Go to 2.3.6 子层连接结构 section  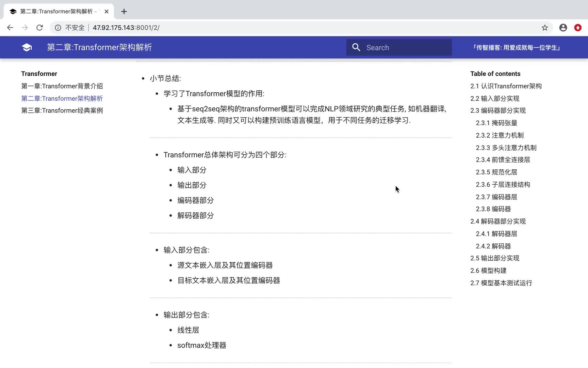pos(503,184)
